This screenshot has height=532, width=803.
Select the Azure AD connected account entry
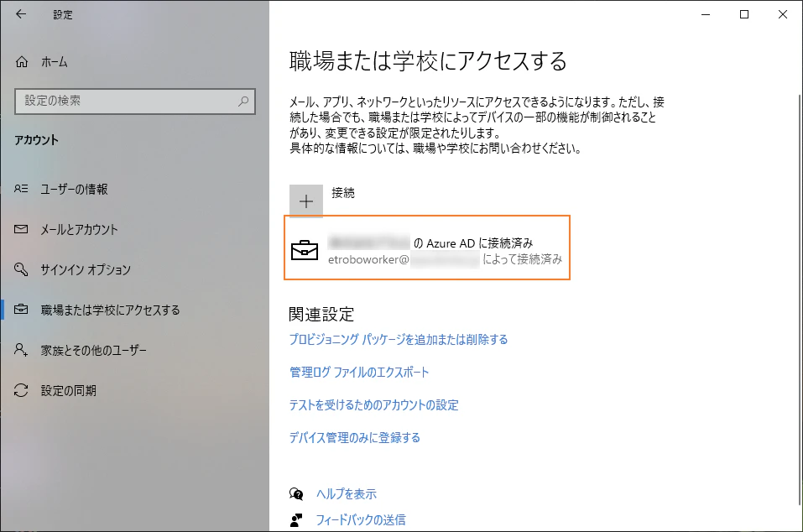point(427,248)
